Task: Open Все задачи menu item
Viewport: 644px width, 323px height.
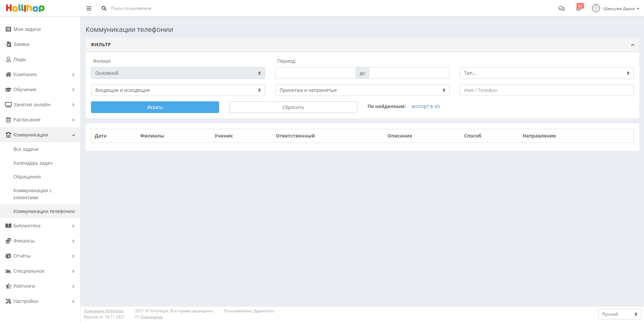Action: [40, 149]
